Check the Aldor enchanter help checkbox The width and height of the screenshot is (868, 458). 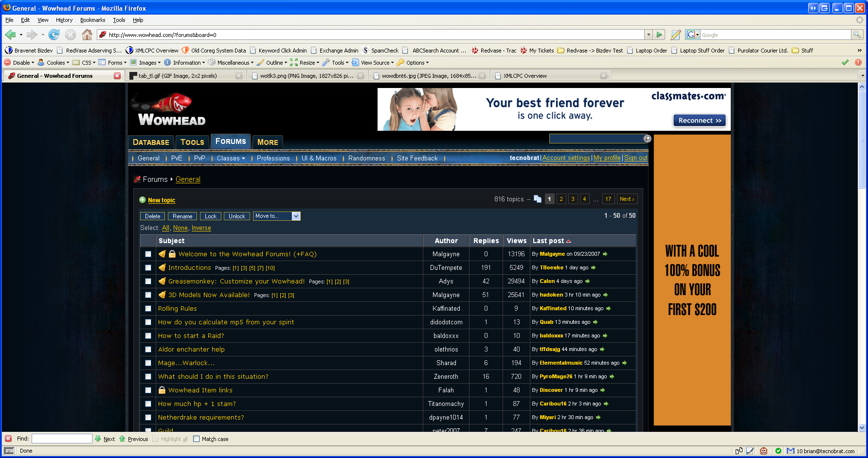click(x=148, y=349)
